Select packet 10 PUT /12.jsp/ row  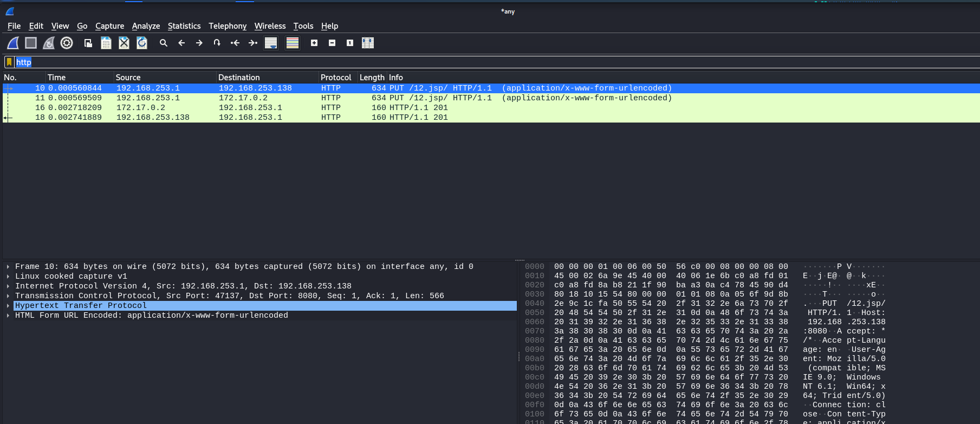[491, 88]
